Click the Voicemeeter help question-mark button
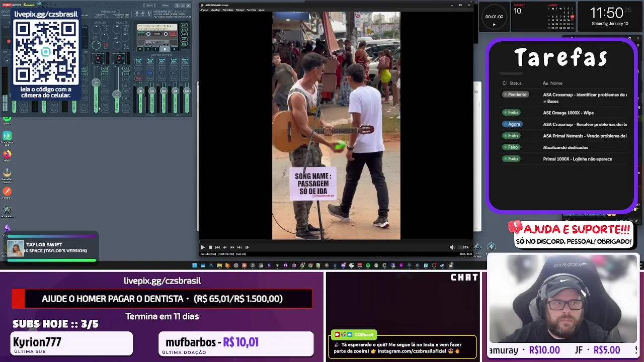This screenshot has height=362, width=644. tap(177, 6)
